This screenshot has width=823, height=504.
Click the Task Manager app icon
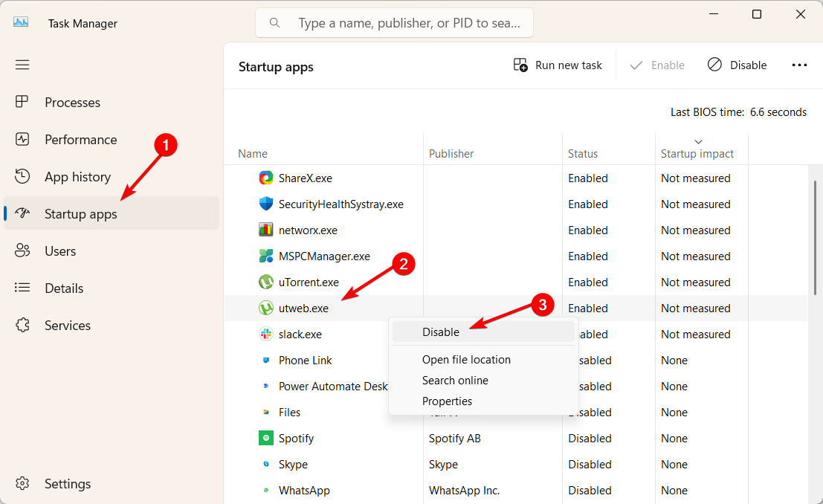pyautogui.click(x=21, y=22)
